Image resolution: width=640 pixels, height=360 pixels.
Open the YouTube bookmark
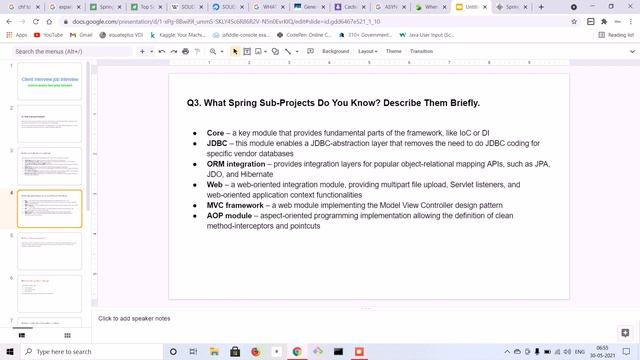point(48,35)
